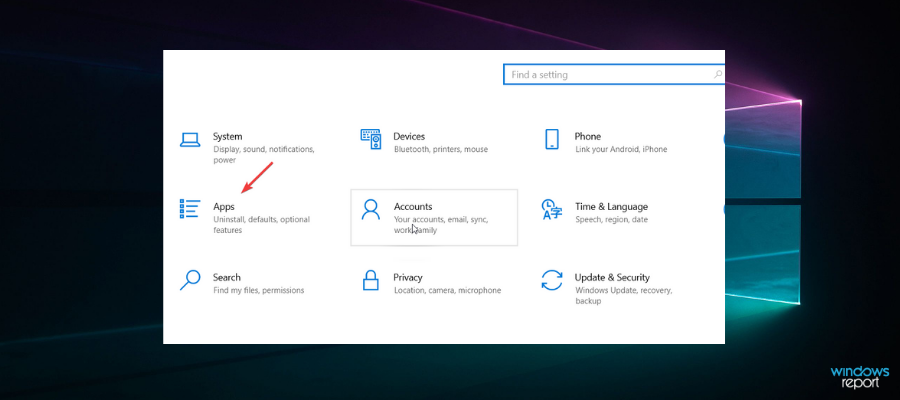Open Time & Language settings title
900x400 pixels.
click(611, 207)
